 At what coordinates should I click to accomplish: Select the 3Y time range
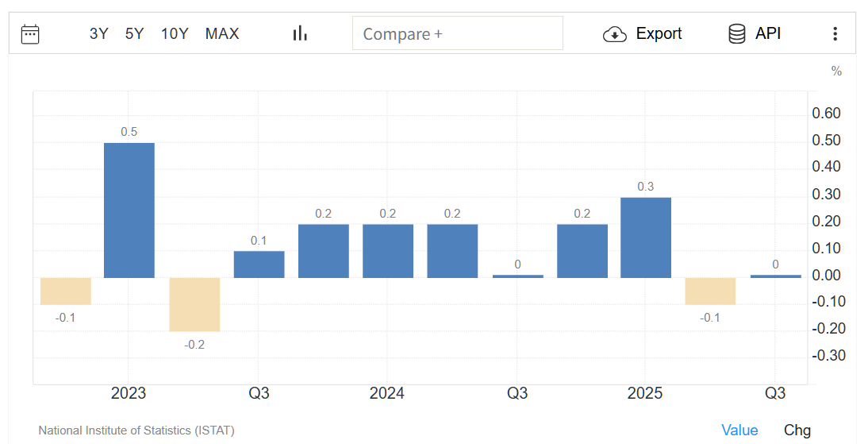point(98,33)
